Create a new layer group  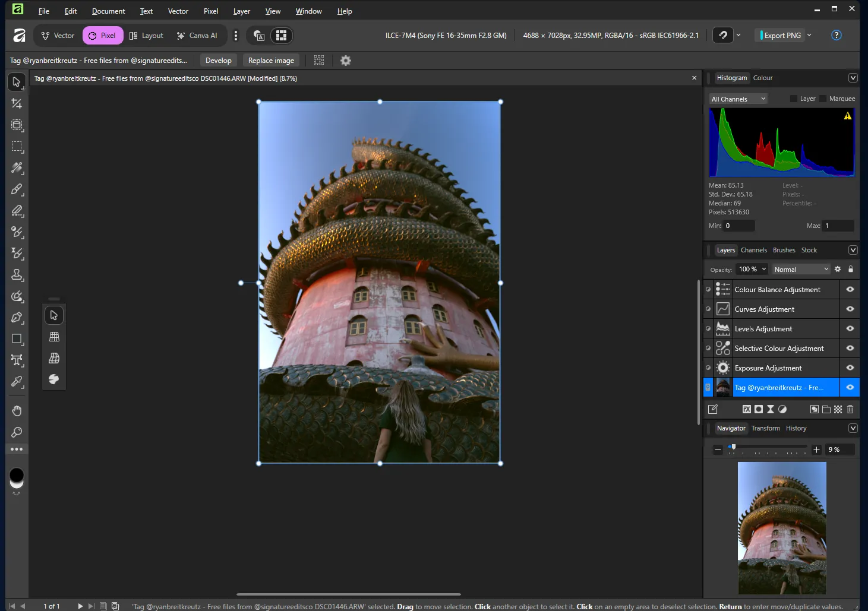click(826, 409)
